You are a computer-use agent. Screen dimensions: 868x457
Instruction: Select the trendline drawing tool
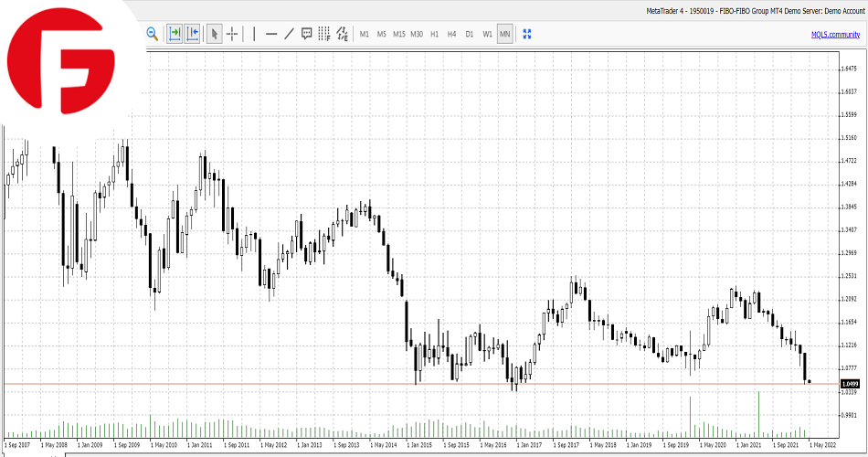coord(289,34)
